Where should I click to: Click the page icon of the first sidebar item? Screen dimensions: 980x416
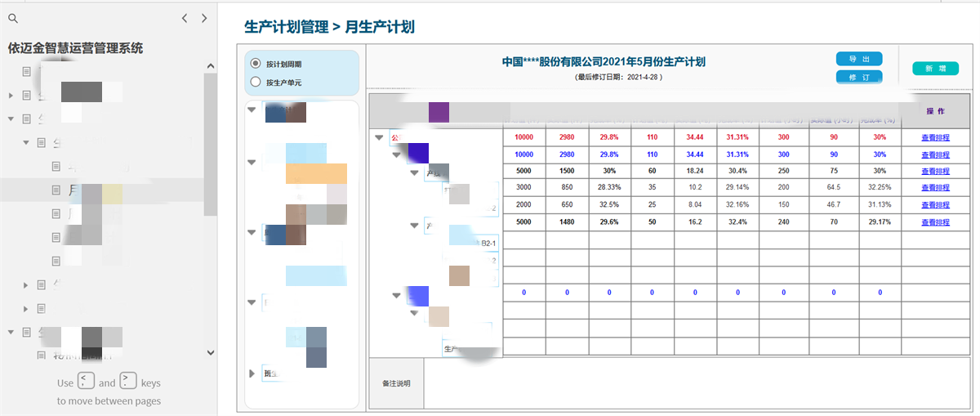[27, 72]
